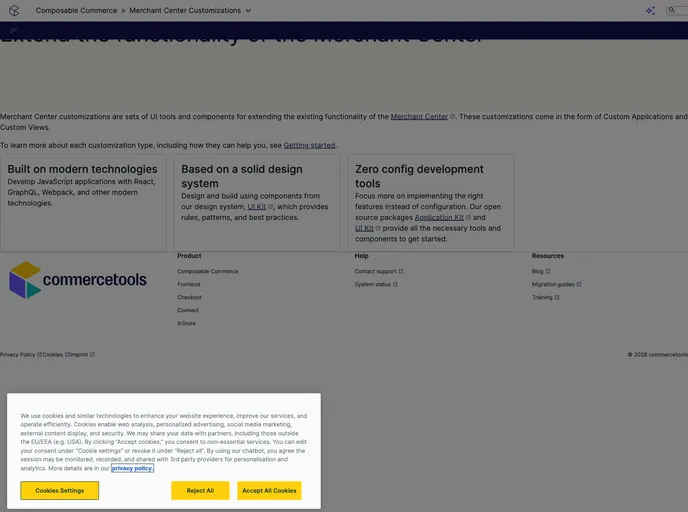
Task: Open Cookies Settings button
Action: point(60,491)
